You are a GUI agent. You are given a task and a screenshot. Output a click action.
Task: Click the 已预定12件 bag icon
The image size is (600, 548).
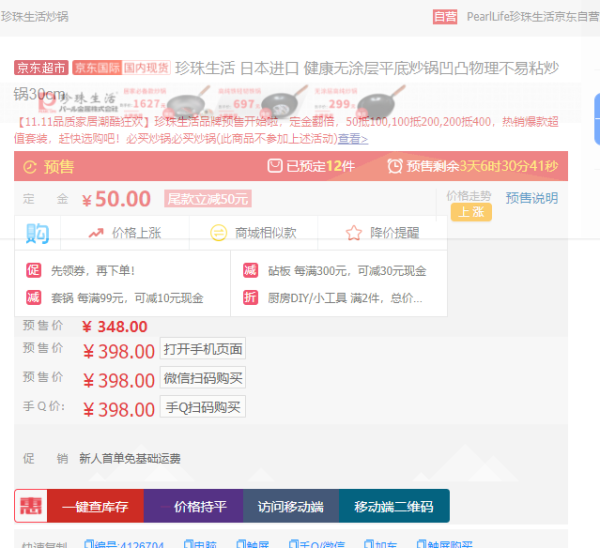pos(275,166)
